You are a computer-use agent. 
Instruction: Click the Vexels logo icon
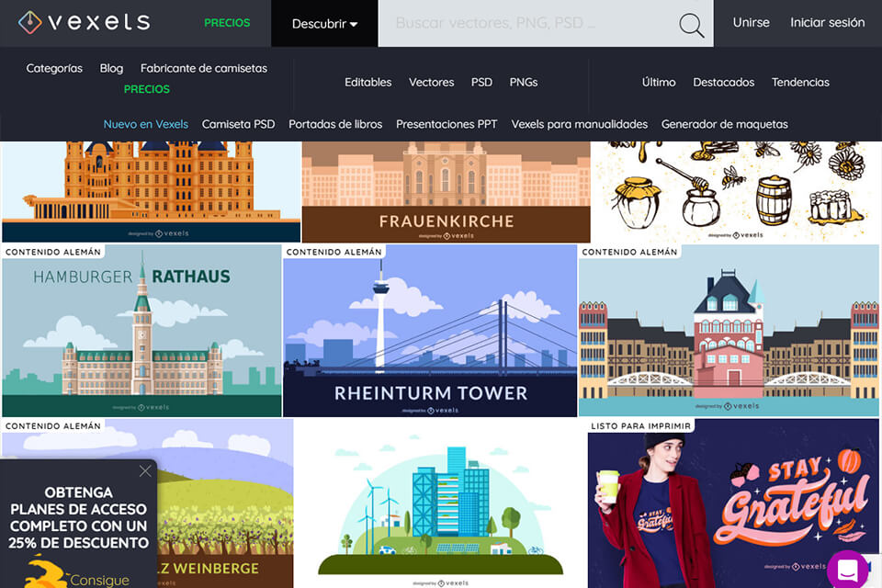pos(29,22)
